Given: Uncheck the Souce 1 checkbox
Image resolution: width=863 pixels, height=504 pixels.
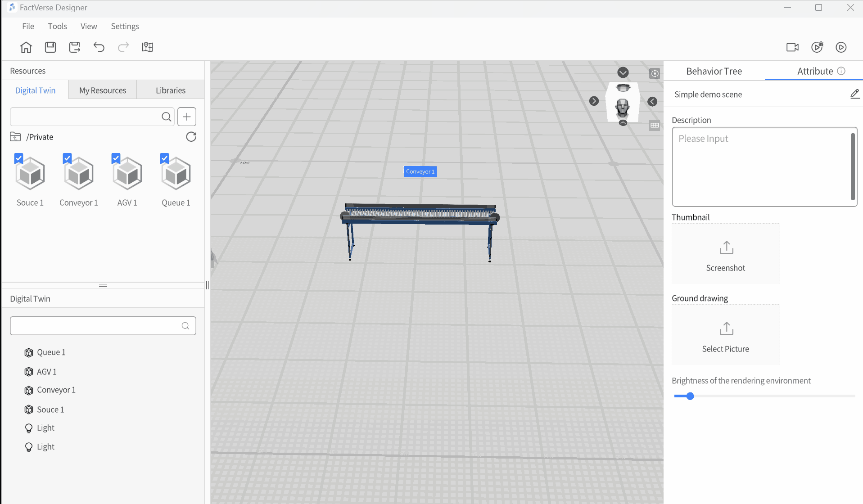Looking at the screenshot, I should [x=19, y=158].
